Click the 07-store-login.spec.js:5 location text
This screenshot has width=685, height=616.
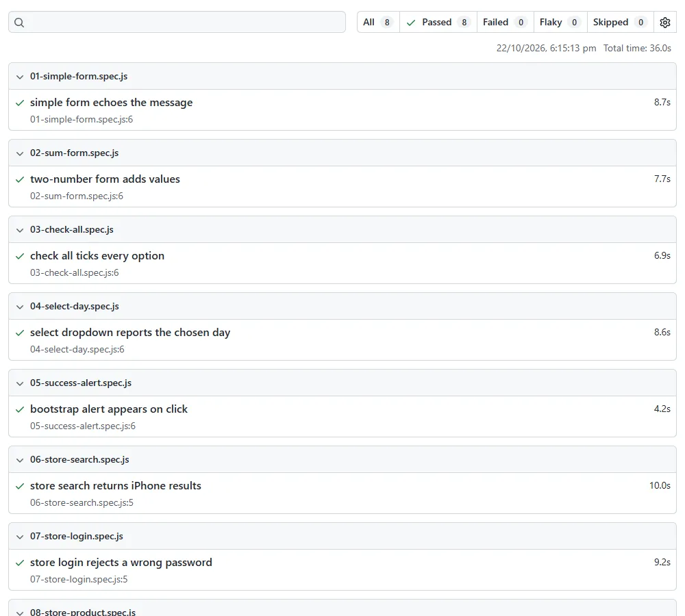79,579
